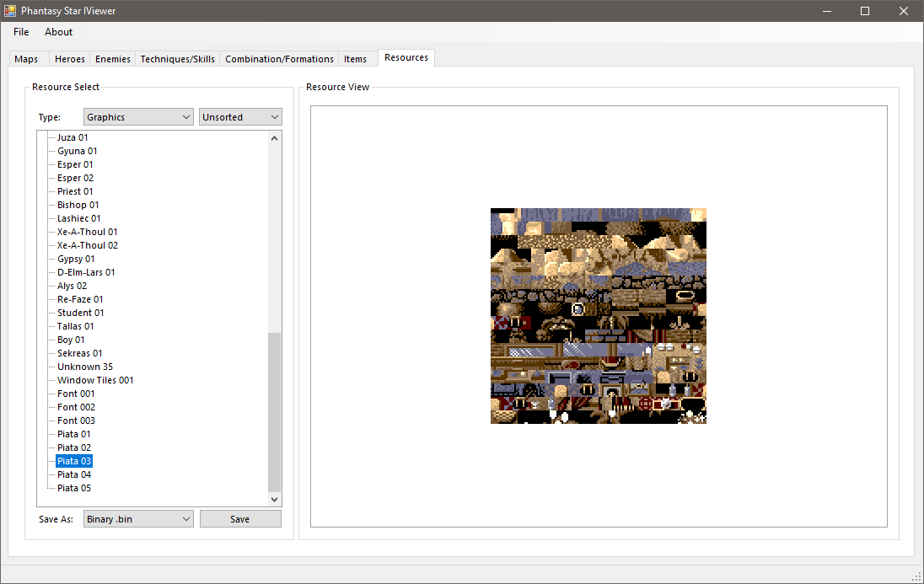
Task: Select Lashiec 01 resource
Action: tap(79, 218)
